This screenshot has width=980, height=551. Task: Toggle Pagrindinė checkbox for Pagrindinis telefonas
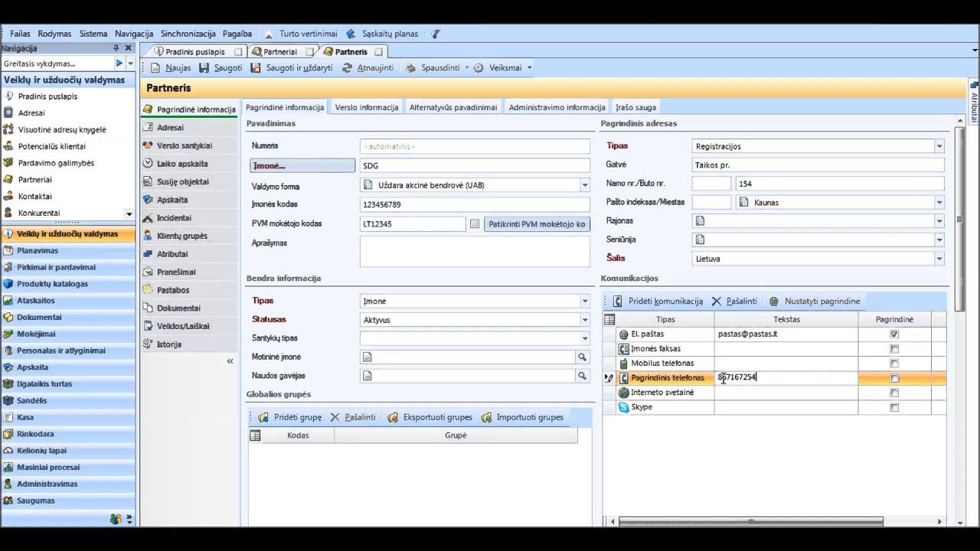pyautogui.click(x=894, y=378)
